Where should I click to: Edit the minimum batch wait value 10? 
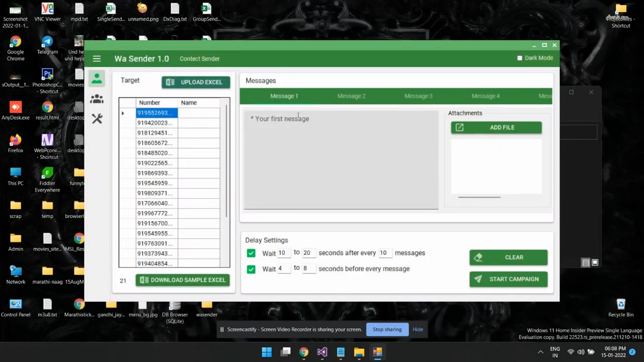[x=284, y=253]
